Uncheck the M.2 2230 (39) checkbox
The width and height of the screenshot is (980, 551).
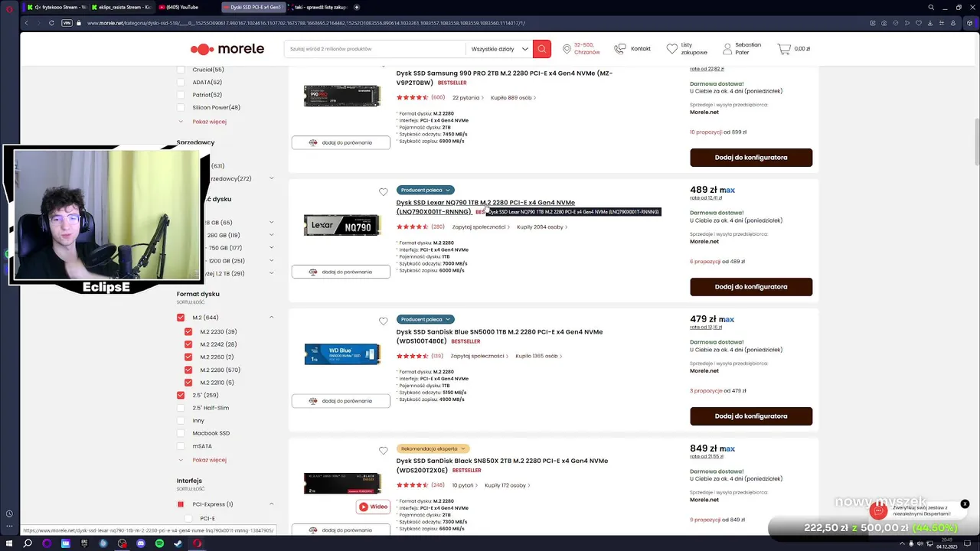tap(188, 332)
